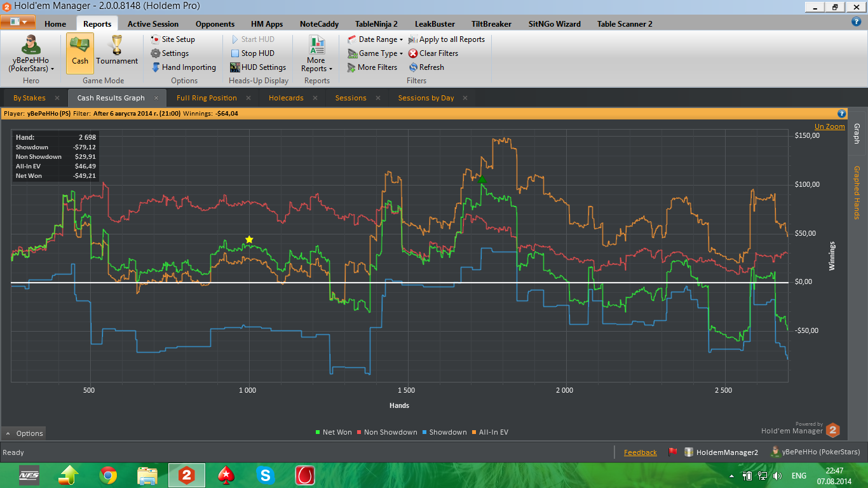Toggle Net Won legend series
Image resolution: width=868 pixels, height=488 pixels.
coord(334,432)
